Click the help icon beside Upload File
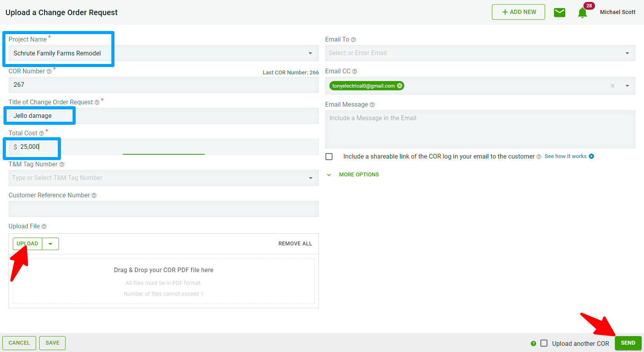The height and width of the screenshot is (352, 644). coord(44,226)
